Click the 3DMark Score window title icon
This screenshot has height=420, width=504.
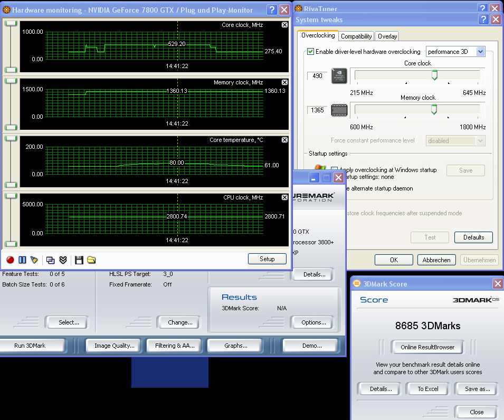click(x=356, y=283)
